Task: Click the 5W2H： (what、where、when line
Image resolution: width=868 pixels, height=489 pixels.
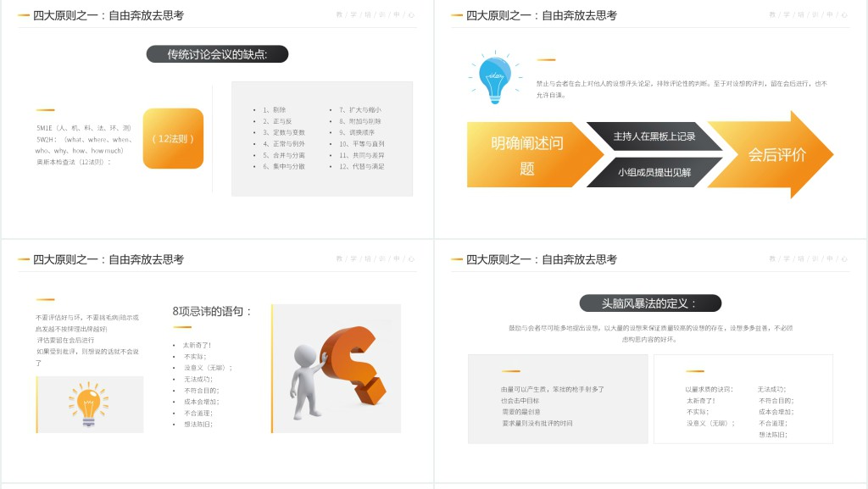Action: (x=85, y=139)
